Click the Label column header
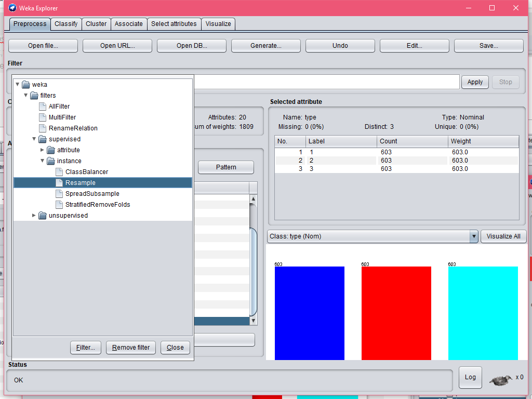The height and width of the screenshot is (399, 532). pos(341,141)
